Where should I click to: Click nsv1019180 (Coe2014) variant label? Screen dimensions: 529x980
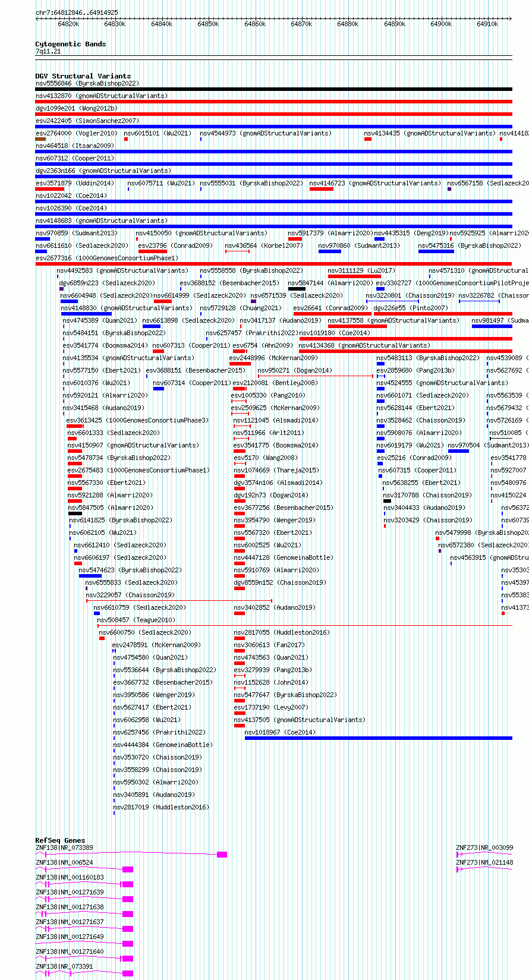pos(335,333)
